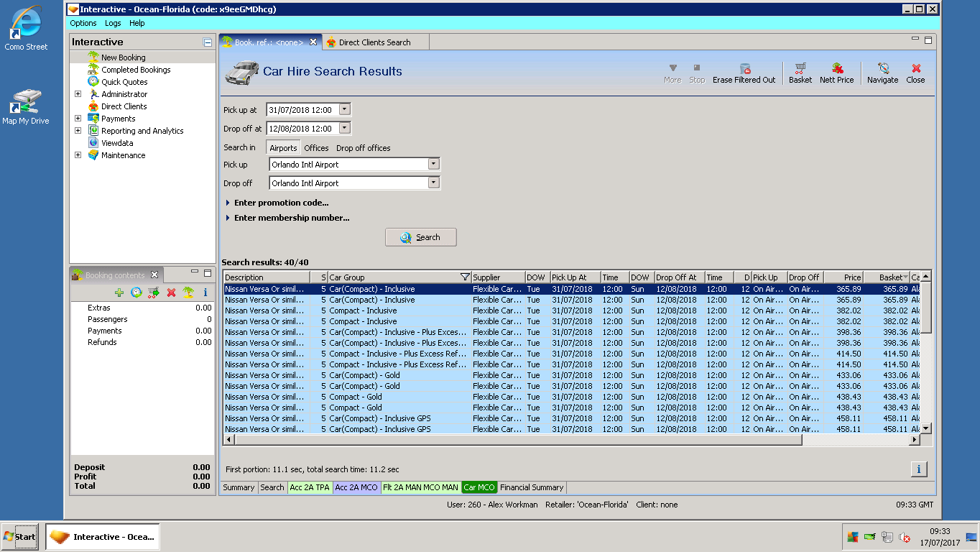Click green plus icon in Booking contents
Viewport: 980px width, 552px height.
coord(119,293)
